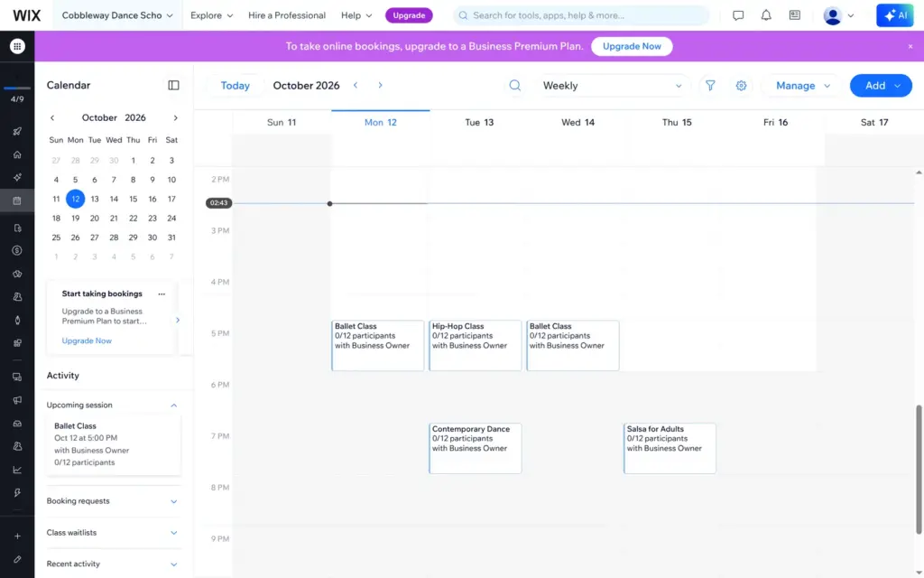Image resolution: width=924 pixels, height=578 pixels.
Task: Select the highlighted calendar icon in sidebar
Action: pos(17,200)
